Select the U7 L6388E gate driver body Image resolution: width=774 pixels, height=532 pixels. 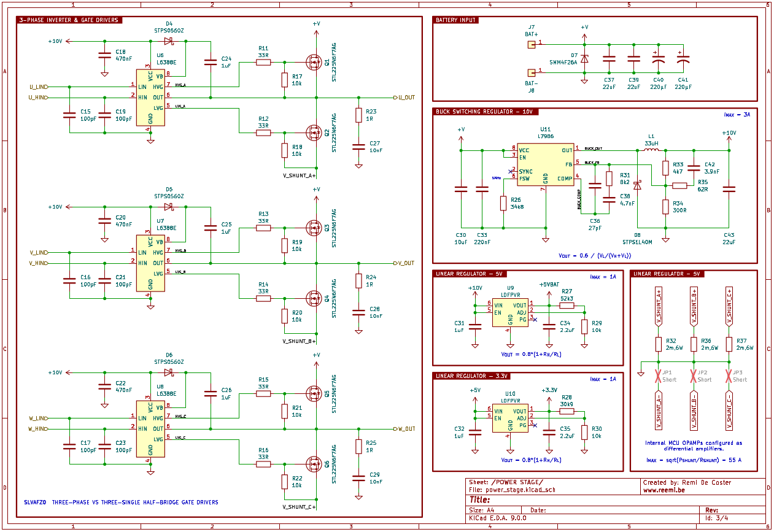150,263
